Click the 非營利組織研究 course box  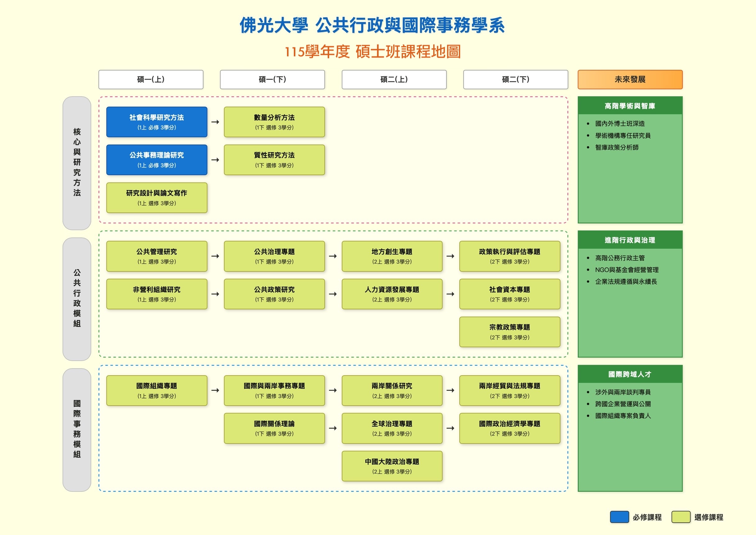[157, 294]
